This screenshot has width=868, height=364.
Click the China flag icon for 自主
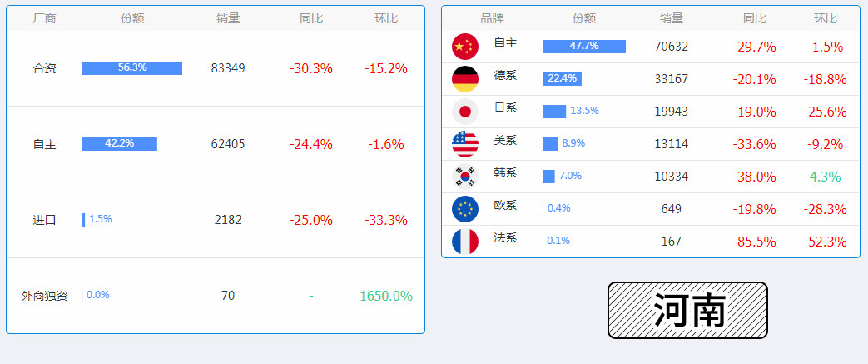pyautogui.click(x=465, y=47)
